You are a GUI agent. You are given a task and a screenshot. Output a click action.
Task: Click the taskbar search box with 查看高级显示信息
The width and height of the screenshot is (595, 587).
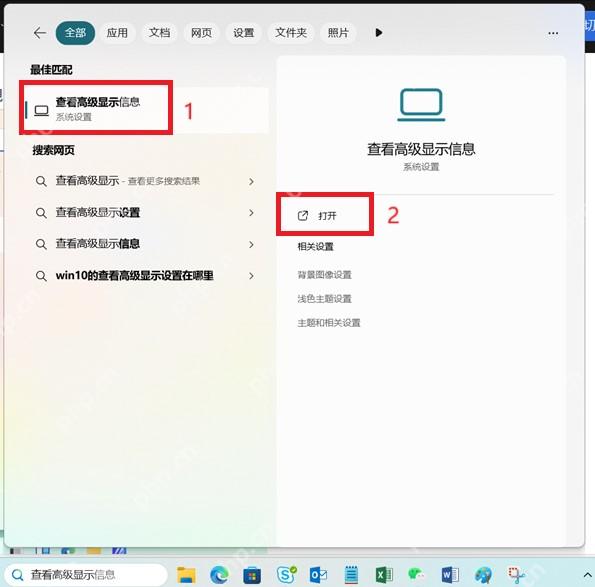click(x=86, y=575)
